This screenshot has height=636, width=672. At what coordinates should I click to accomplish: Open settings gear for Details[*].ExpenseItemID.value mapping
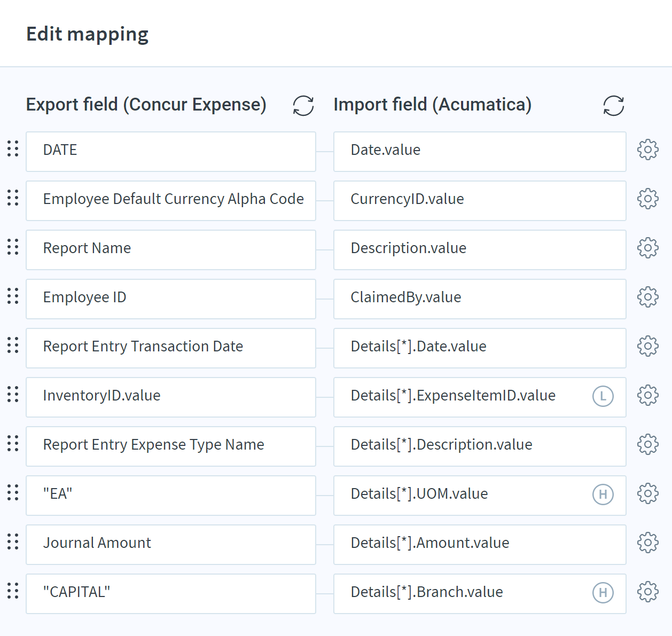pos(648,396)
